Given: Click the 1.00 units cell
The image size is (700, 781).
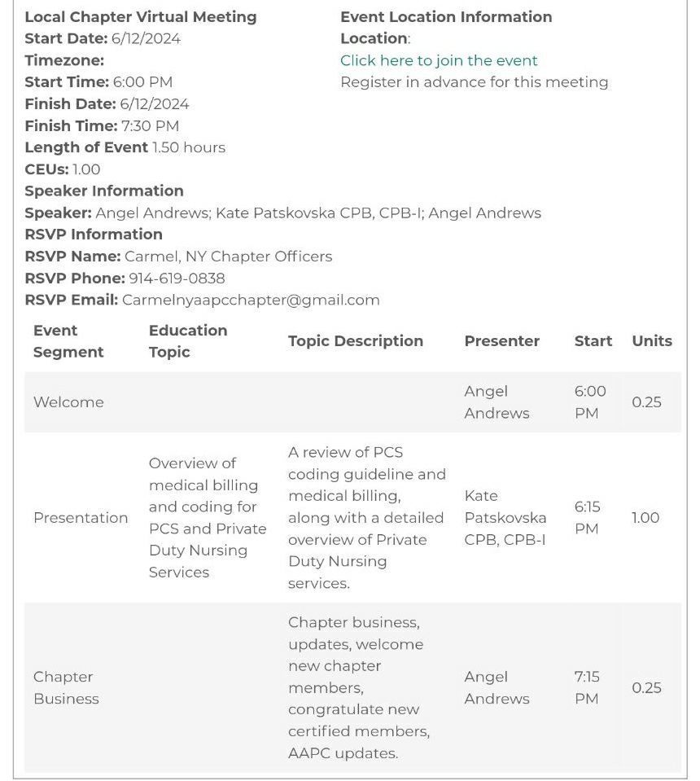Looking at the screenshot, I should pos(645,518).
